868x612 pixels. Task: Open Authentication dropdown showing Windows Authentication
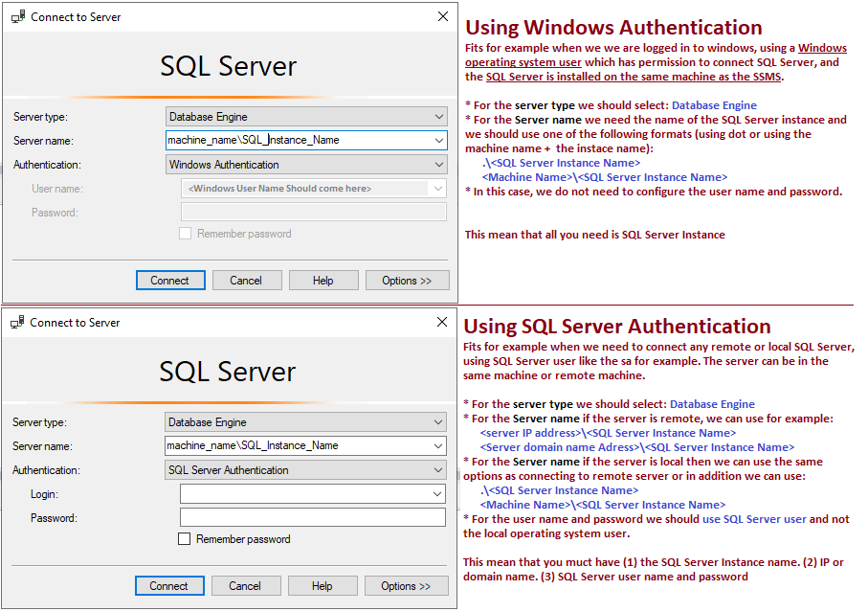[x=306, y=165]
